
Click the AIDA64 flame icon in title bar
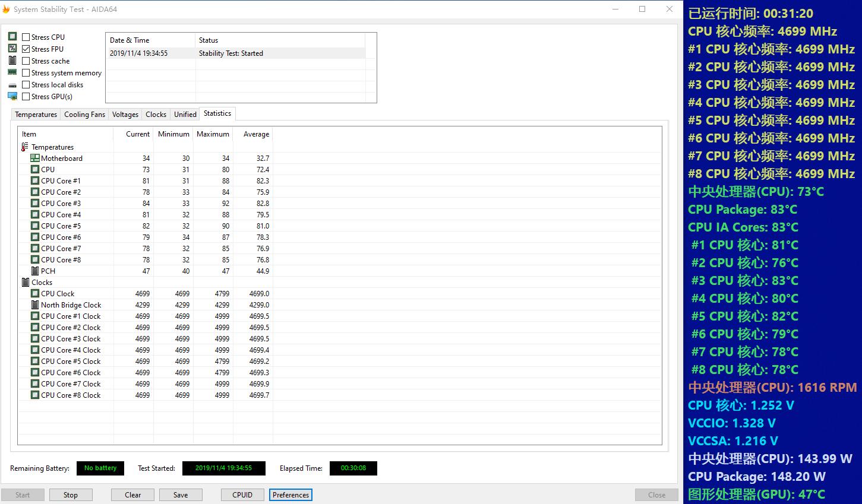click(x=6, y=9)
